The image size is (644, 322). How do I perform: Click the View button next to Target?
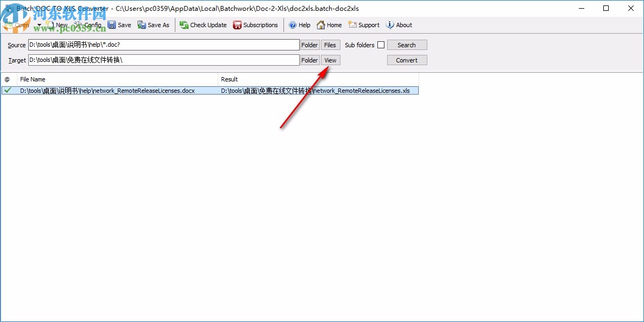point(330,60)
